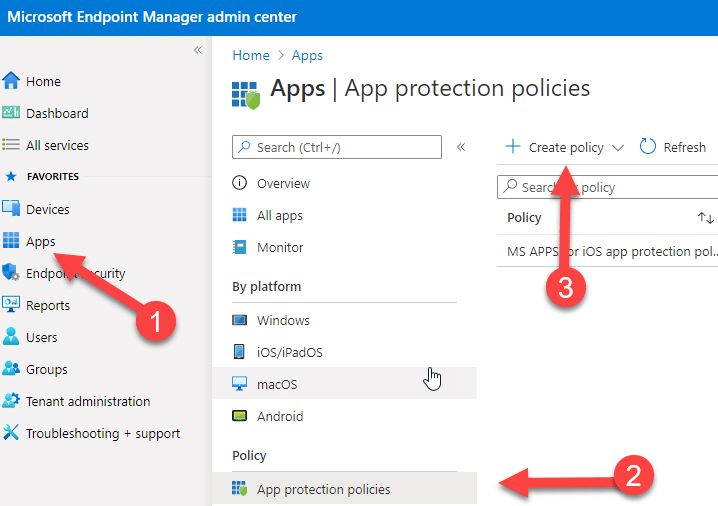
Task: Click the Search by policy field
Action: click(x=608, y=187)
